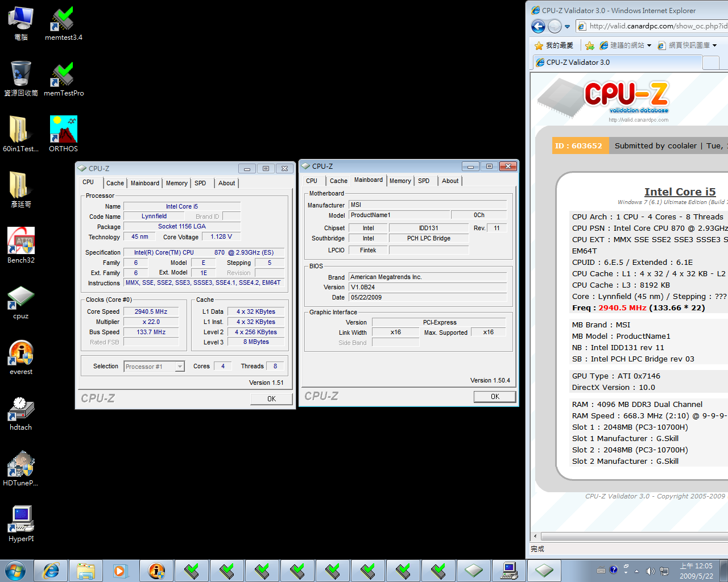Image resolution: width=728 pixels, height=582 pixels.
Task: Switch to About tab in CPU-Z 1.51 window
Action: point(226,183)
